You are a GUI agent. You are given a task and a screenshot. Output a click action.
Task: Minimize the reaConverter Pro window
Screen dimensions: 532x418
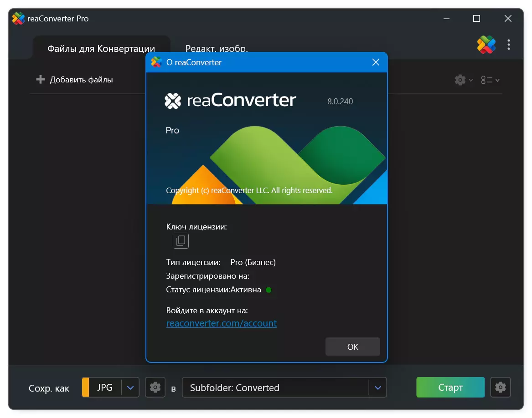446,18
